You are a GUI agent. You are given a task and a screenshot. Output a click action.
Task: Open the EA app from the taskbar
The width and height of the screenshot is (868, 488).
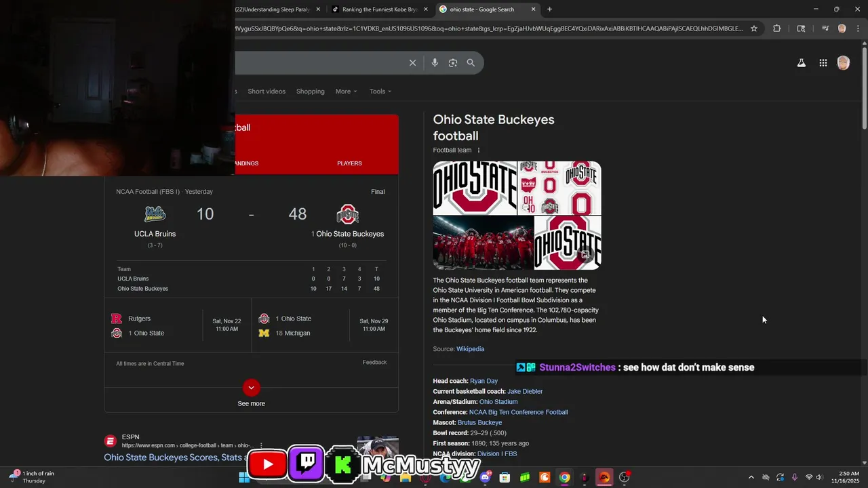pos(604,477)
